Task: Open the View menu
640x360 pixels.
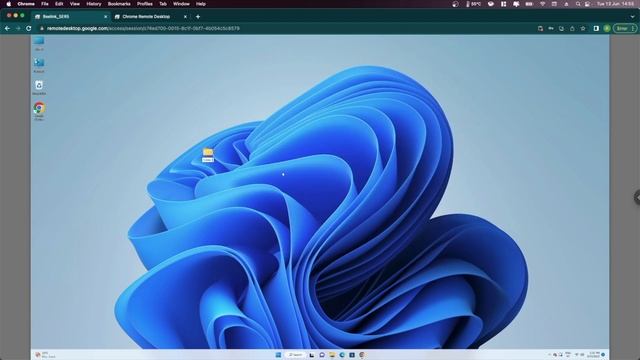Action: point(75,4)
